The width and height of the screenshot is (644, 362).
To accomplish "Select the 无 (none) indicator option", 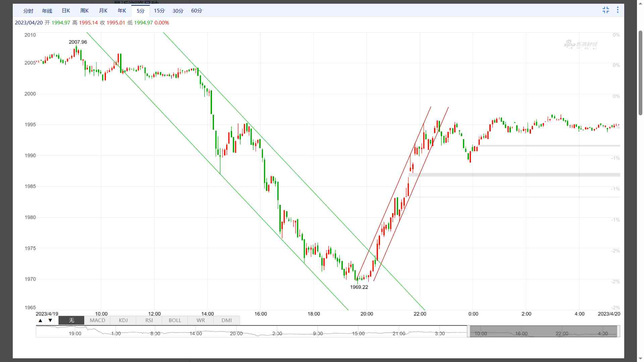I will 71,320.
